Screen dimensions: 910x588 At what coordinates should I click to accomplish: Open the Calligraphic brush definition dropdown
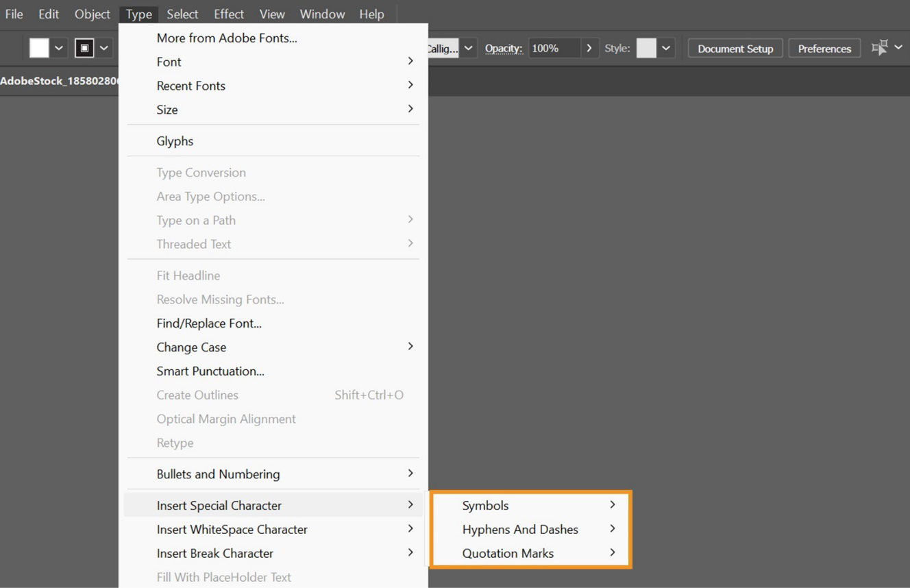coord(468,48)
